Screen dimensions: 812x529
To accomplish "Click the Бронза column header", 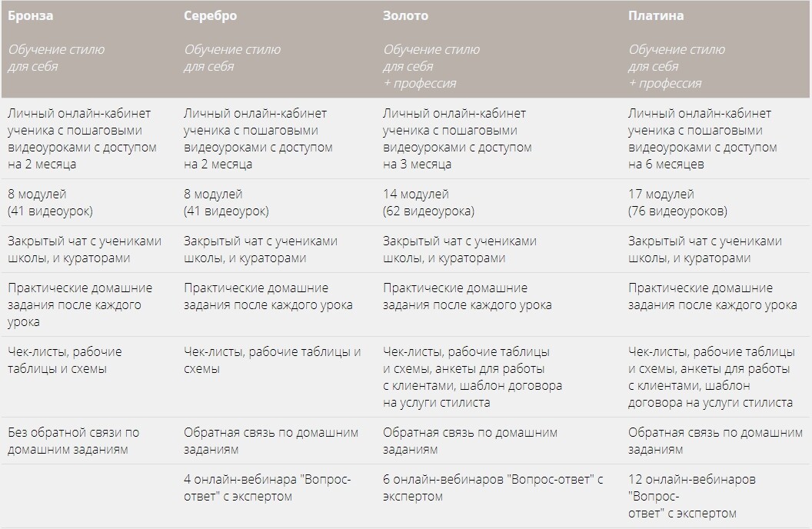I will 31,15.
